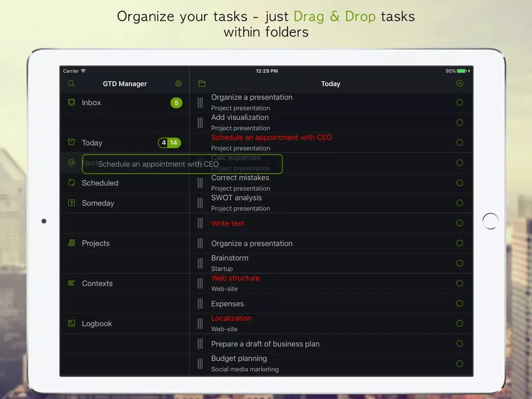This screenshot has width=532, height=399.
Task: Mark Expenses task as complete
Action: [x=460, y=303]
